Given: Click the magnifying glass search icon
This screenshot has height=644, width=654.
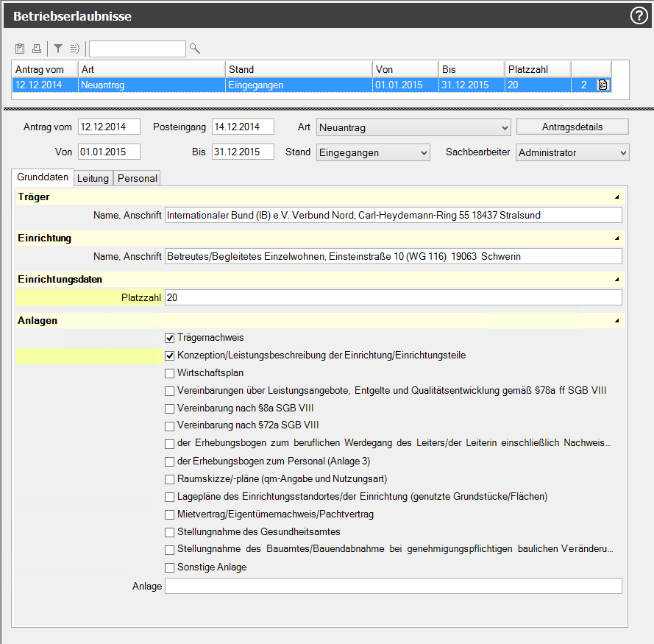Looking at the screenshot, I should [x=195, y=49].
